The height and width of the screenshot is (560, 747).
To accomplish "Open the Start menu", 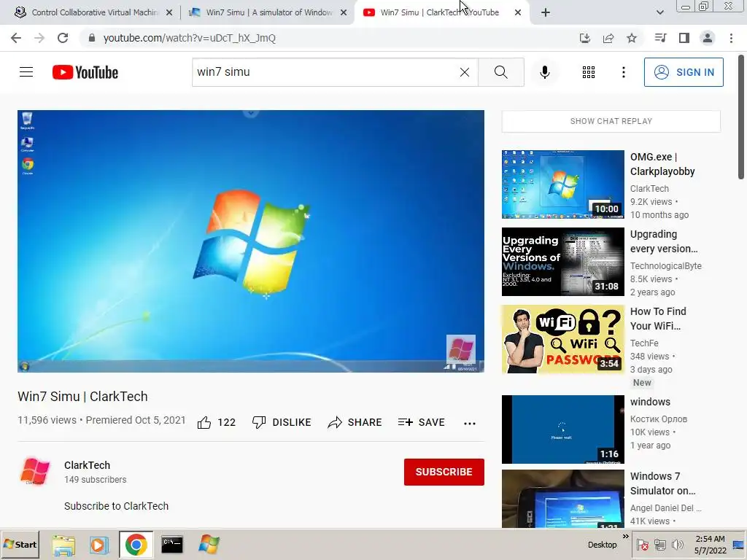I will (20, 545).
